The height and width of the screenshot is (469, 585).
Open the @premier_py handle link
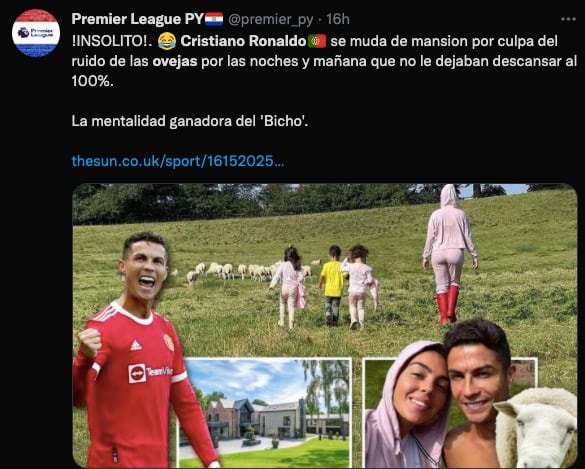tap(270, 19)
